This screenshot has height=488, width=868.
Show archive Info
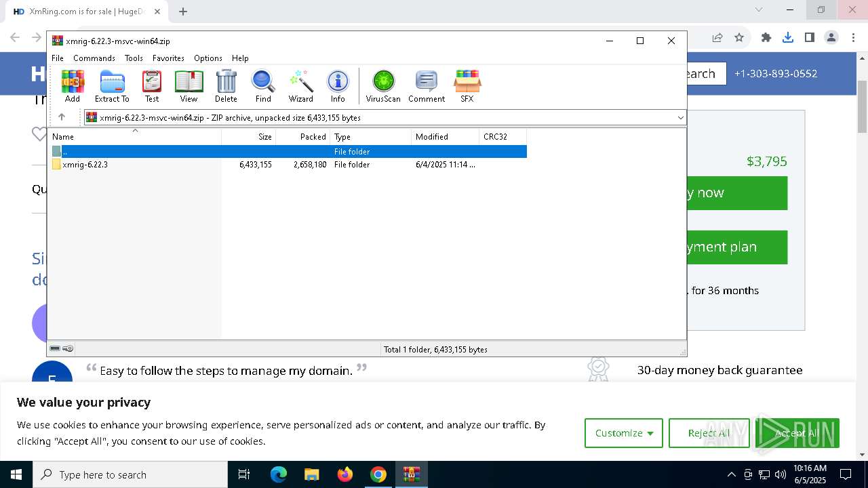[338, 86]
